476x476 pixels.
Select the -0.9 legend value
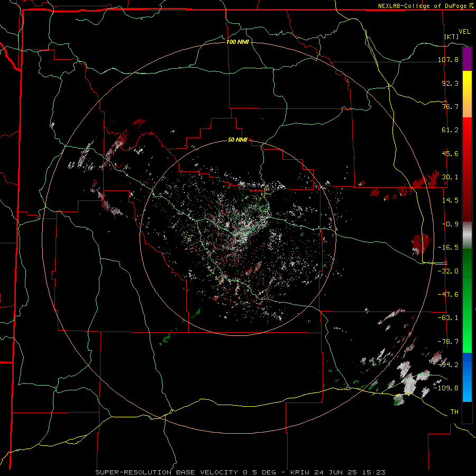450,224
